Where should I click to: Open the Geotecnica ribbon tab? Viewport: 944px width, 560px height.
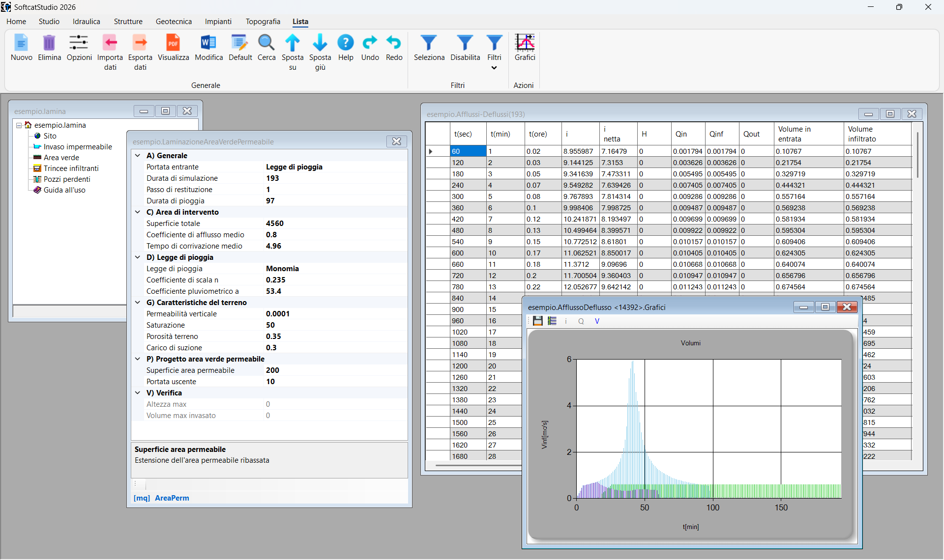(x=174, y=22)
